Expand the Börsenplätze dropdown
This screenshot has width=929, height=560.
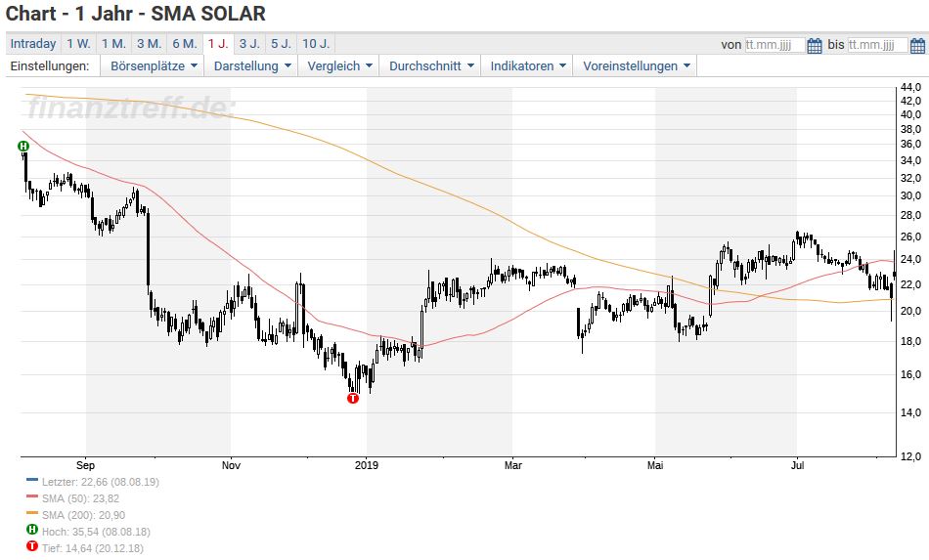153,65
